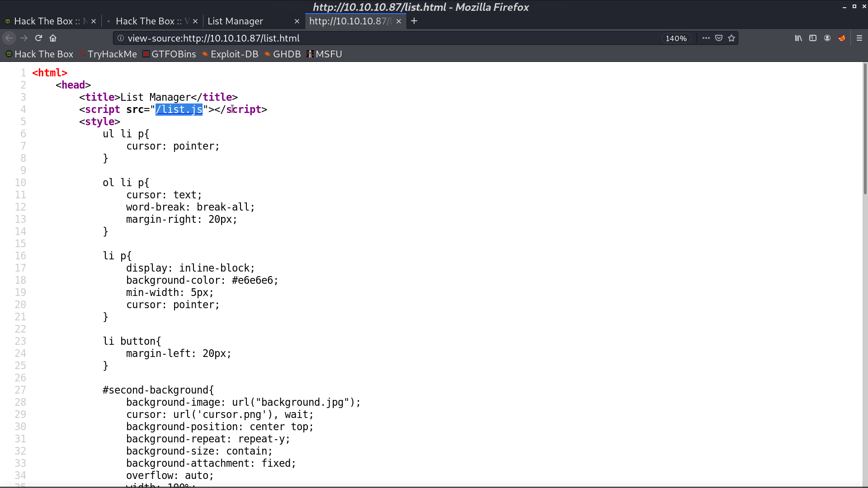The height and width of the screenshot is (488, 868).
Task: Open Exploit-DB bookmark
Action: (x=230, y=54)
